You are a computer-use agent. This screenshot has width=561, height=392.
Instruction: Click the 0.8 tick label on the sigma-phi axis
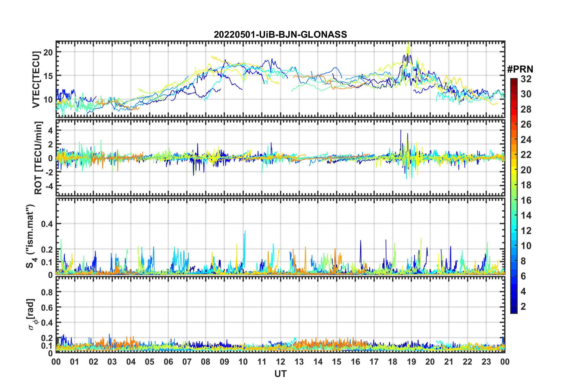click(47, 292)
